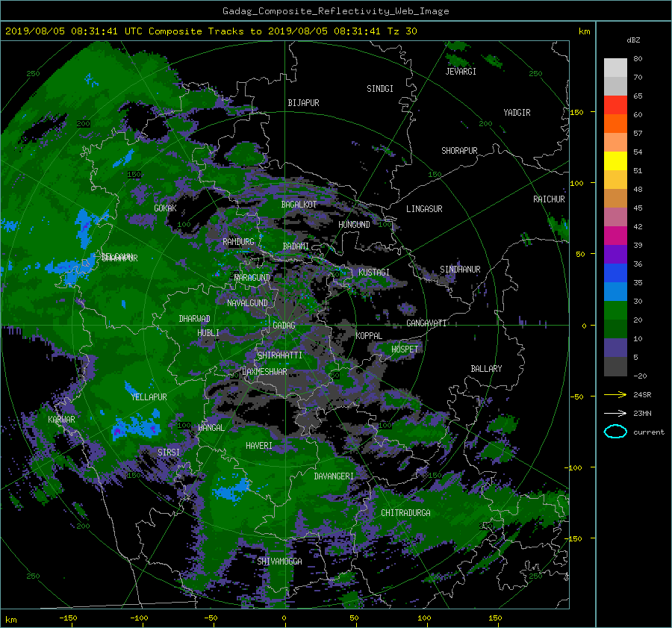
Task: Click the YADGIR city label
Action: point(517,113)
